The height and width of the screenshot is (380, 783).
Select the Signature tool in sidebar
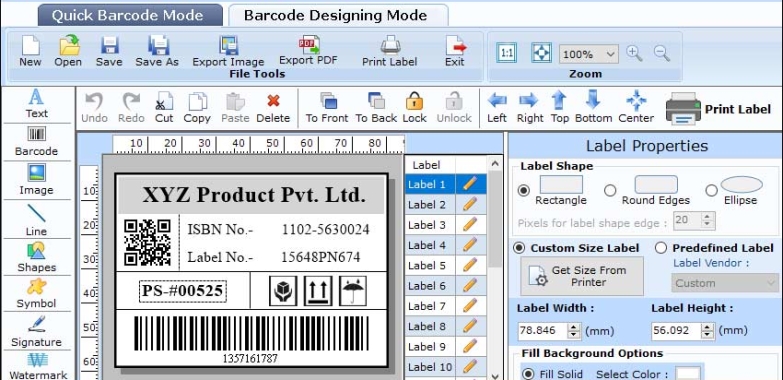(36, 331)
